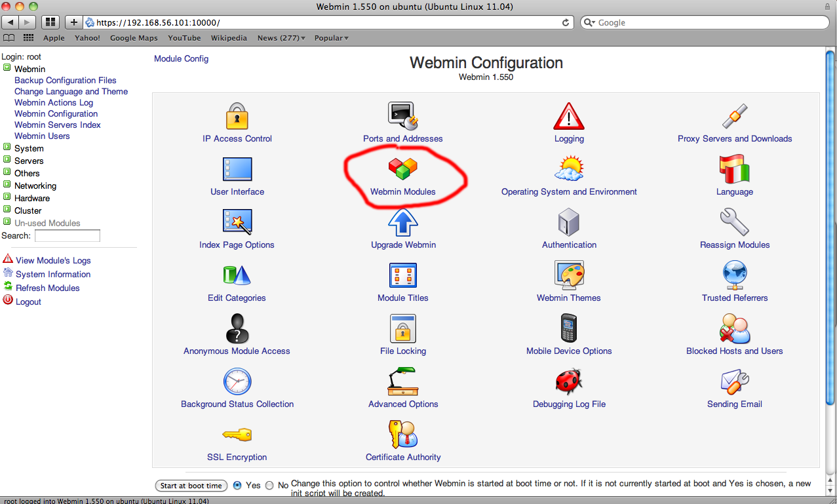
Task: Click the Start at boot time button
Action: pos(191,486)
